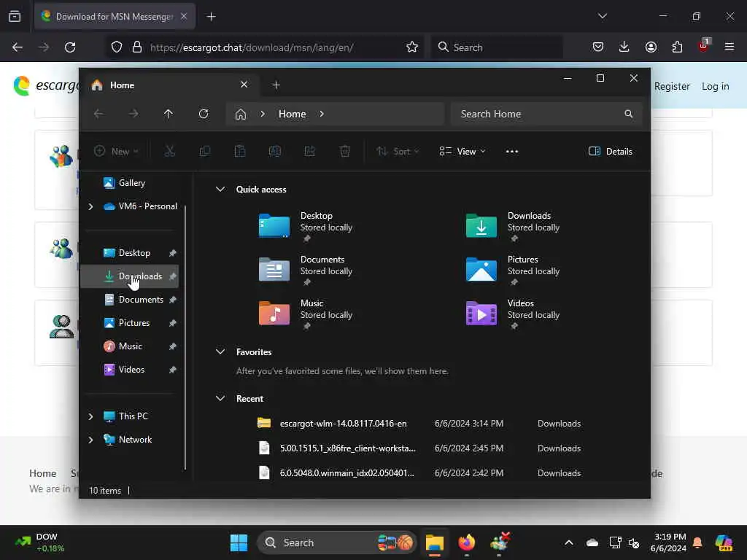Open the Firefox list all tabs dropdown
The image size is (747, 560).
coord(602,16)
